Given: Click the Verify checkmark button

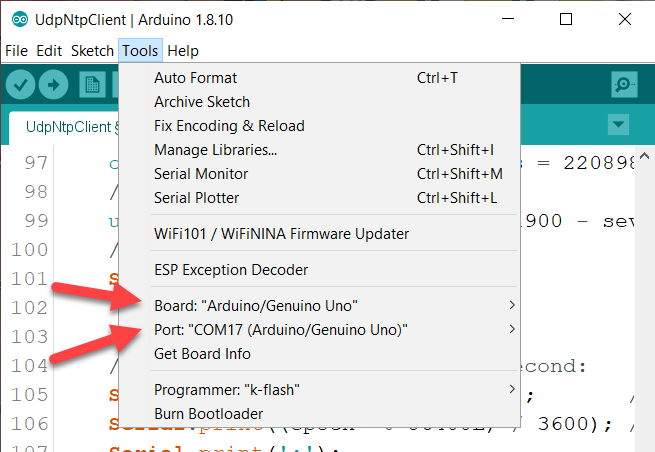Looking at the screenshot, I should click(20, 85).
